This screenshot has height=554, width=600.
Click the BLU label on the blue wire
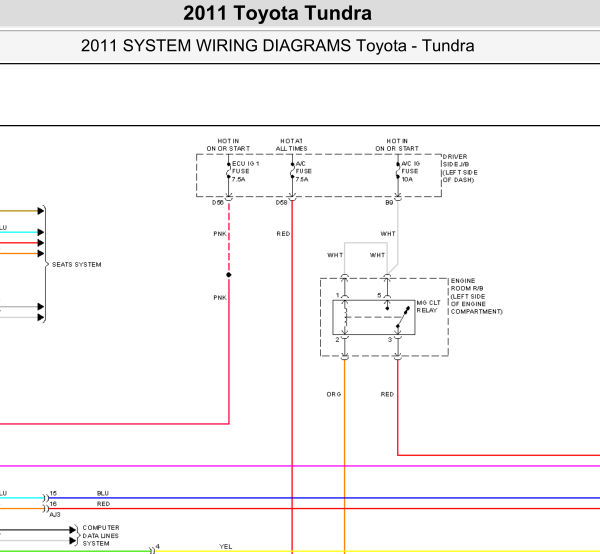coord(103,494)
